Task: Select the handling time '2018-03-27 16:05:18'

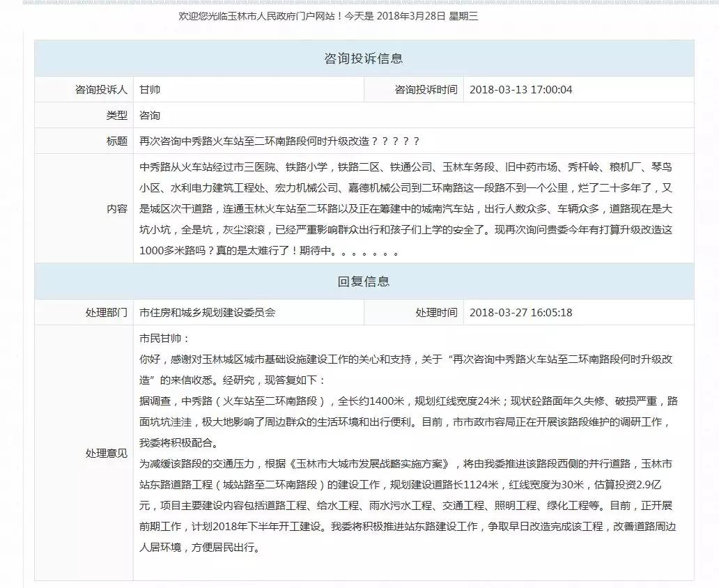Action: [521, 312]
